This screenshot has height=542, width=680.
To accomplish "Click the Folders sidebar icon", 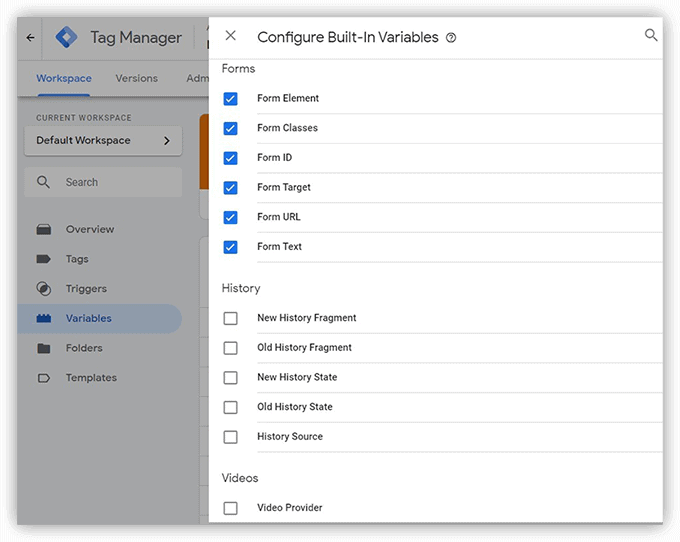I will [44, 348].
